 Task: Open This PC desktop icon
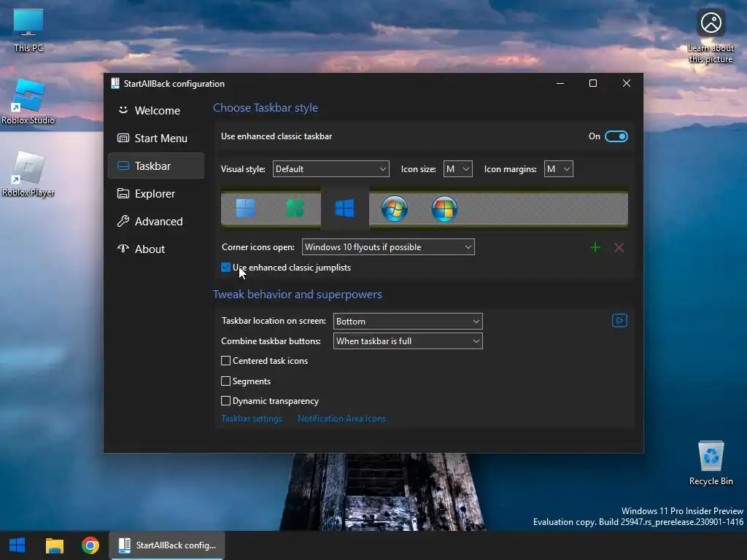28,30
